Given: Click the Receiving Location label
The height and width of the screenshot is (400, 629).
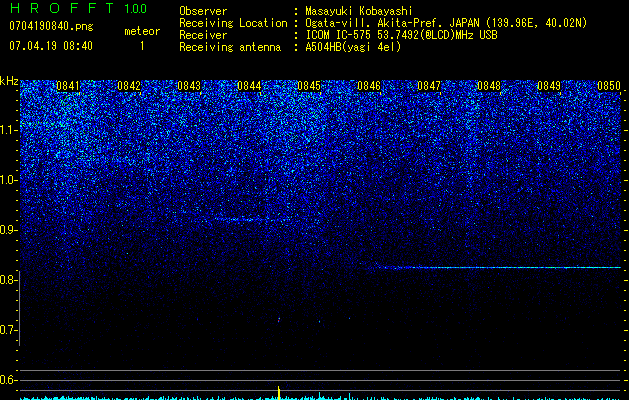Looking at the screenshot, I should pyautogui.click(x=233, y=23).
